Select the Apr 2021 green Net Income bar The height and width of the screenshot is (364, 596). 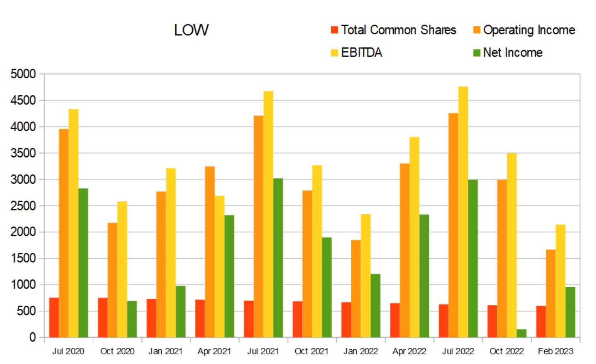click(x=229, y=276)
